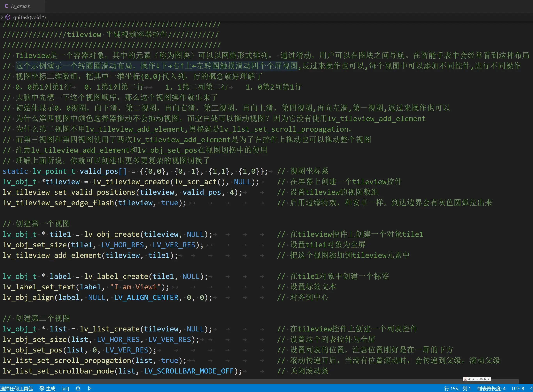Toggle IME punctuation mode indicator
Image resolution: width=533 pixels, height=392 pixels.
point(477,379)
